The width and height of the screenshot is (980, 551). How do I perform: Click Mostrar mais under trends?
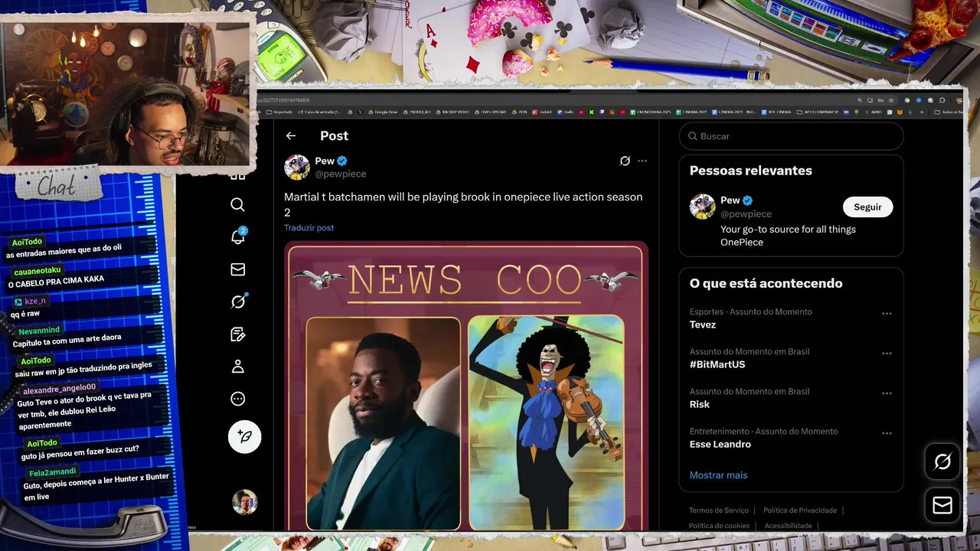718,475
